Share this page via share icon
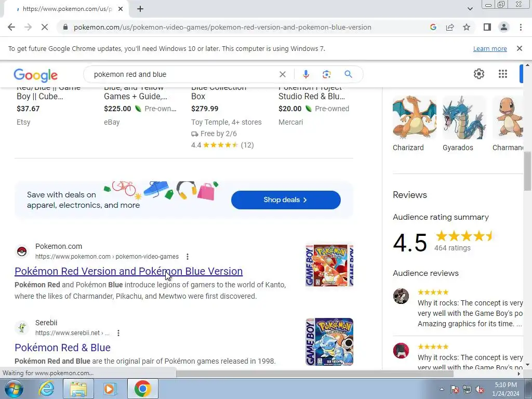Image resolution: width=532 pixels, height=399 pixels. 450,27
